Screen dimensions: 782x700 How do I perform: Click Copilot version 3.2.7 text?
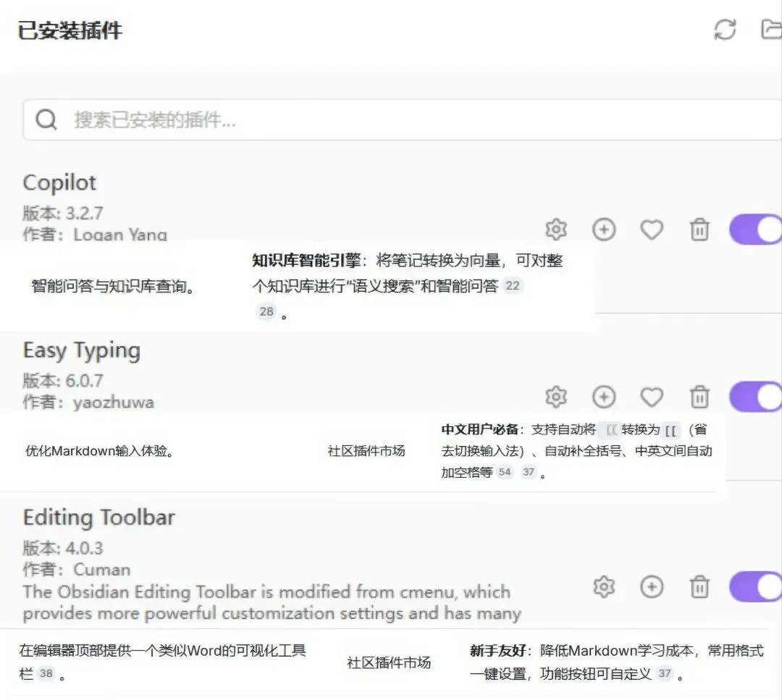pyautogui.click(x=63, y=214)
